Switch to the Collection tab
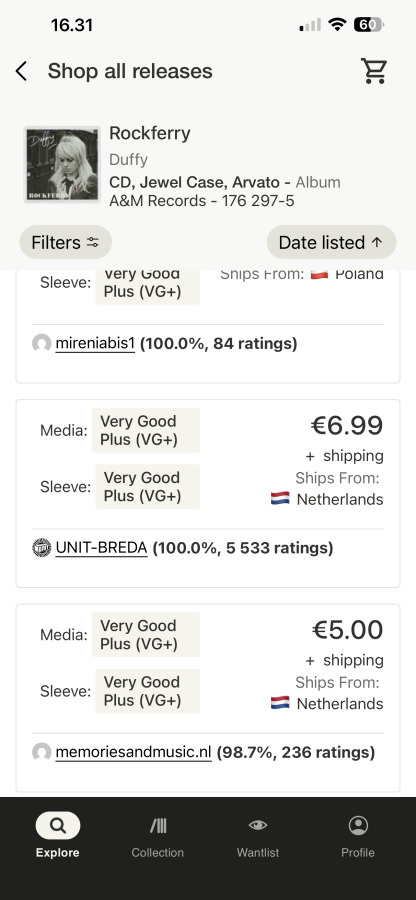The image size is (416, 900). (x=158, y=836)
